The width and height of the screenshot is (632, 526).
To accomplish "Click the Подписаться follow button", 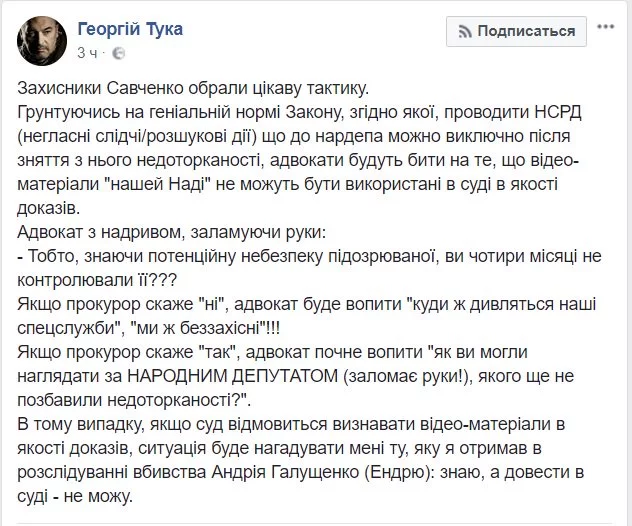I will coord(516,31).
